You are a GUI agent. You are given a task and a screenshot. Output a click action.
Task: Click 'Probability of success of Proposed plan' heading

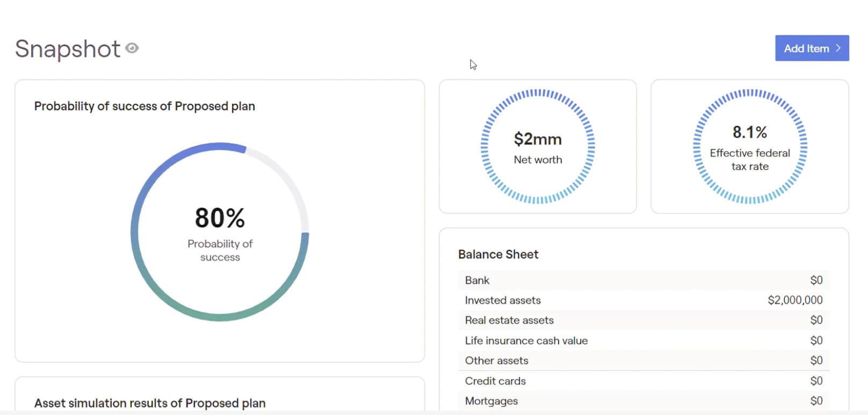[x=144, y=106]
